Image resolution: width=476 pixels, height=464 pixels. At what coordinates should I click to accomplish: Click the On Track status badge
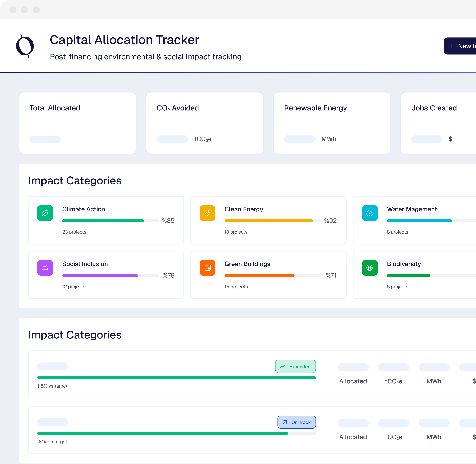pos(297,422)
